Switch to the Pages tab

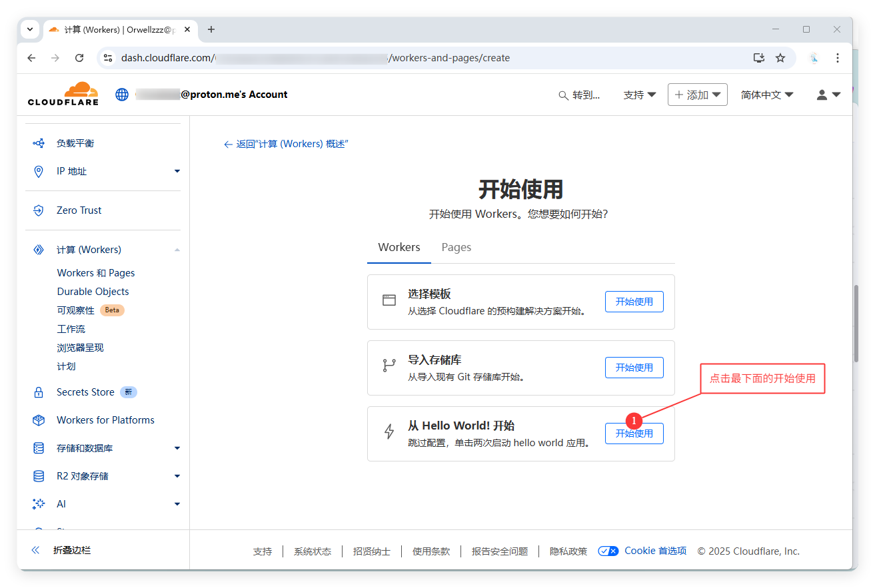pos(456,247)
